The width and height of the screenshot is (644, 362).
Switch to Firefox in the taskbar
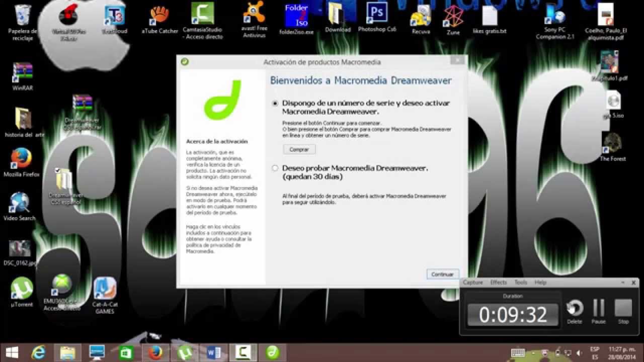tap(154, 352)
